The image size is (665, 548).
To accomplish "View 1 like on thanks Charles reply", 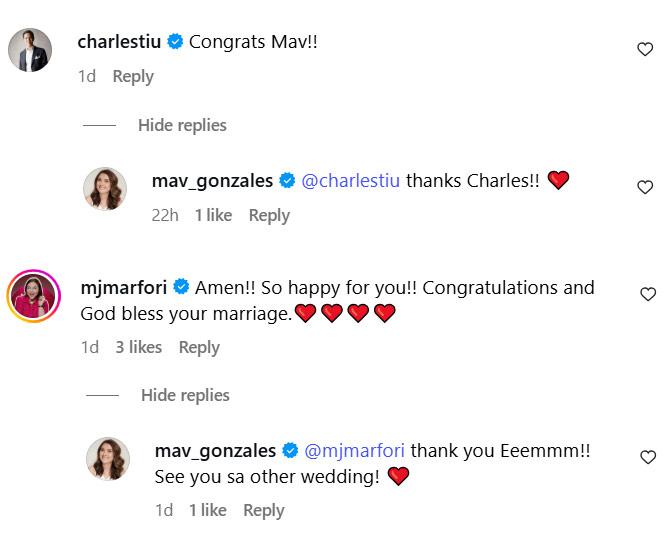I will [x=213, y=215].
